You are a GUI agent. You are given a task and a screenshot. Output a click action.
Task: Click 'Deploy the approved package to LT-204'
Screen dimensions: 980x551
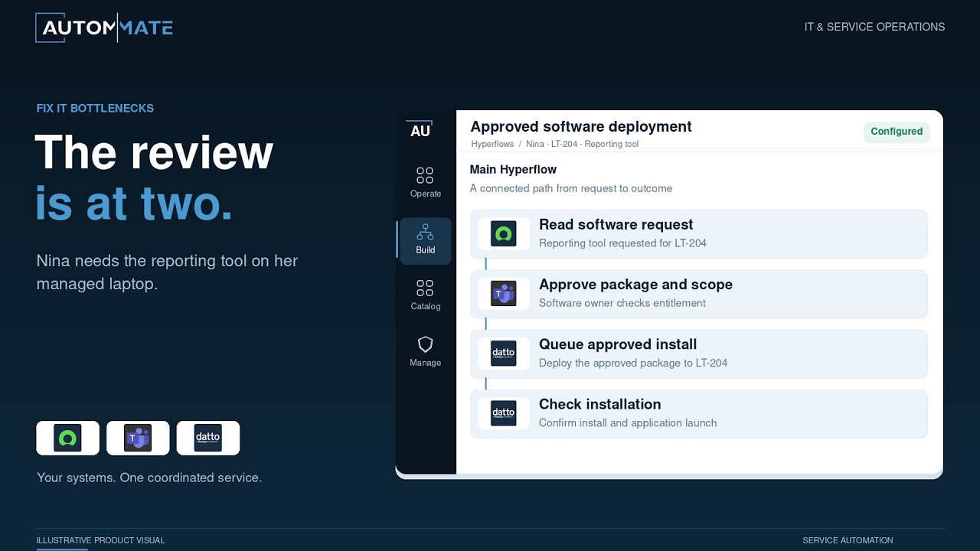tap(633, 363)
